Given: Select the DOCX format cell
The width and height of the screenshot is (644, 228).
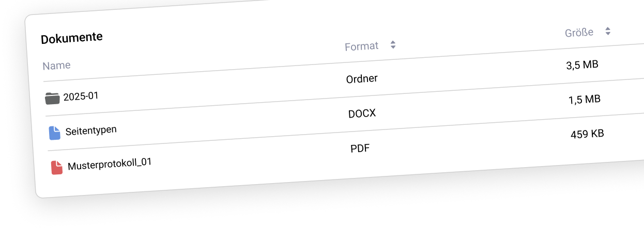Looking at the screenshot, I should [362, 114].
